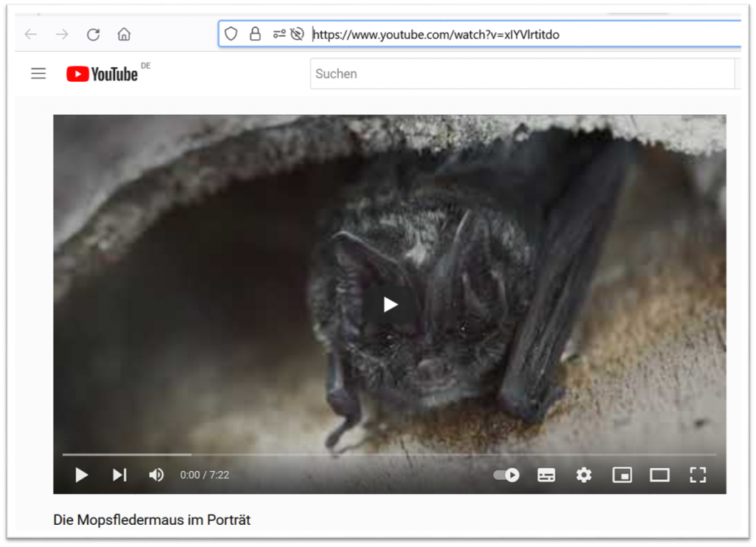Seek along the video progress bar
Screen dimensions: 756x547
click(x=390, y=454)
